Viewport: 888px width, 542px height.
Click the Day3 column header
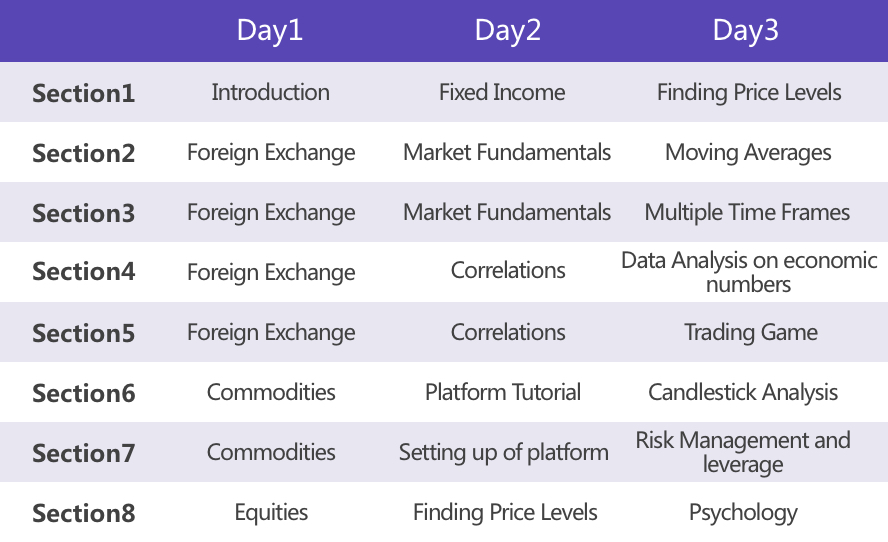tap(746, 31)
